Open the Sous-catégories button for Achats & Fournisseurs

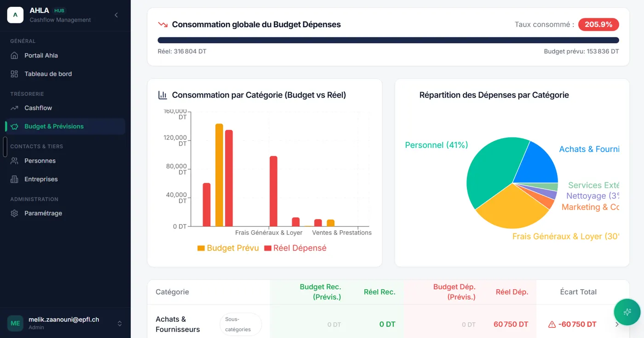(x=241, y=324)
